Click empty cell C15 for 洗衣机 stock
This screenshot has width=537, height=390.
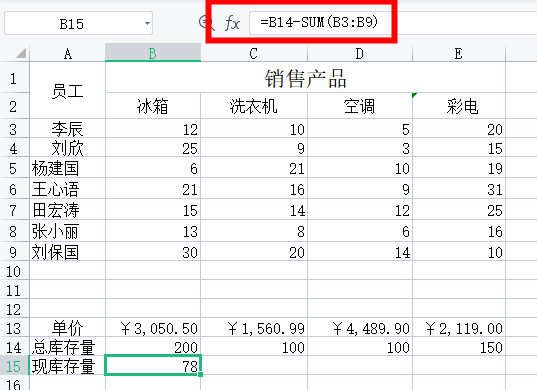click(254, 366)
